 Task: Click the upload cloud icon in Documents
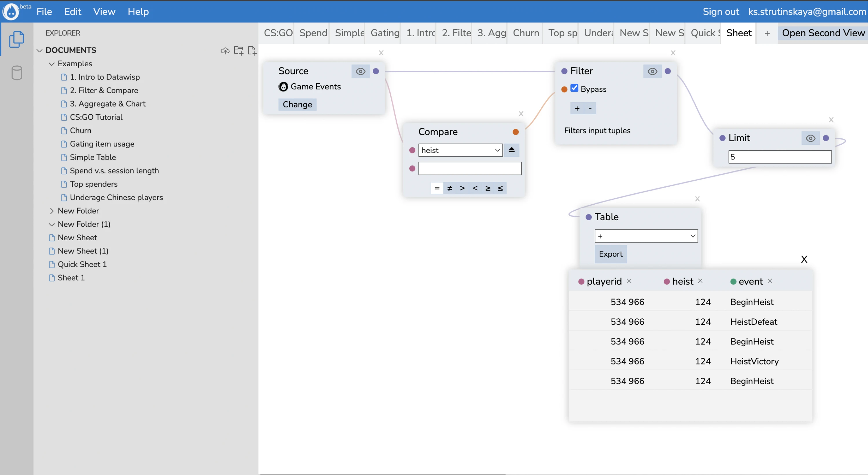tap(225, 51)
